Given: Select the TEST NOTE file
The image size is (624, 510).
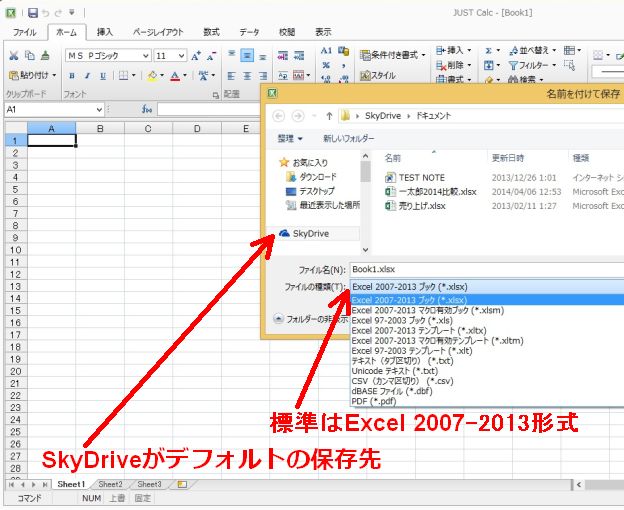Looking at the screenshot, I should [x=415, y=177].
